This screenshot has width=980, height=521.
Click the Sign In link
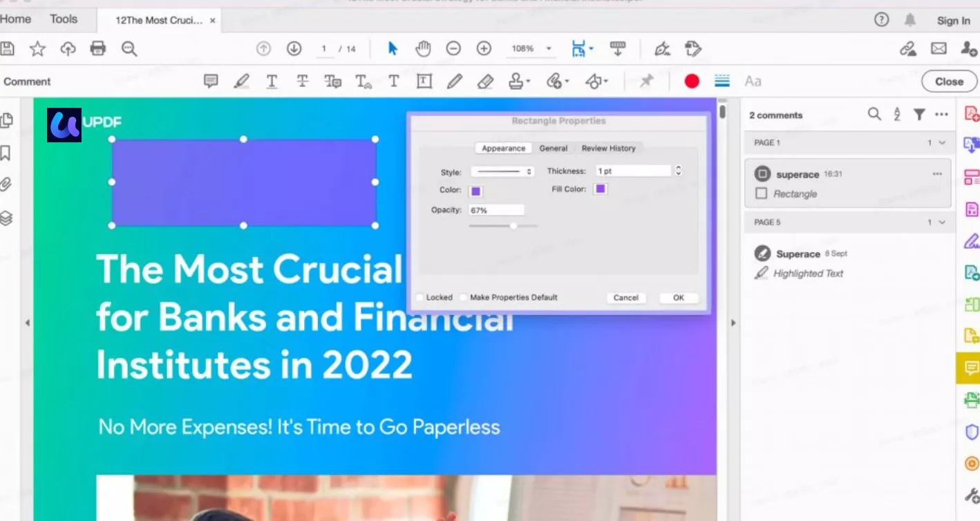[x=952, y=20]
